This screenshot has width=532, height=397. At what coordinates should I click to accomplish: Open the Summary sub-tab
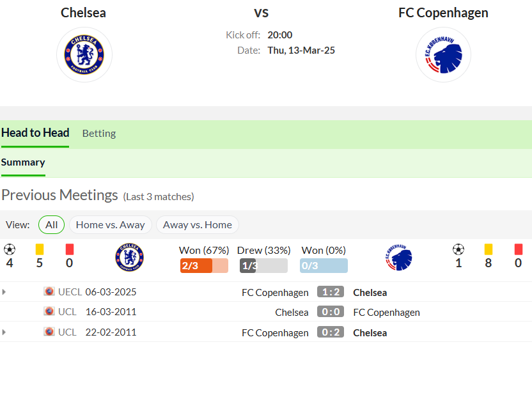[x=23, y=162]
